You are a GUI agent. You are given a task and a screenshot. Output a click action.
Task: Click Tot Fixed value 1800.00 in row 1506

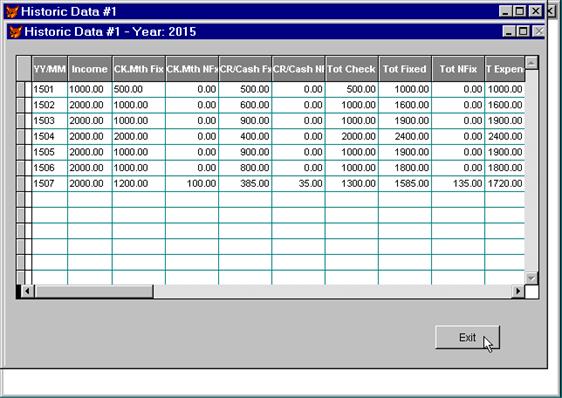405,168
